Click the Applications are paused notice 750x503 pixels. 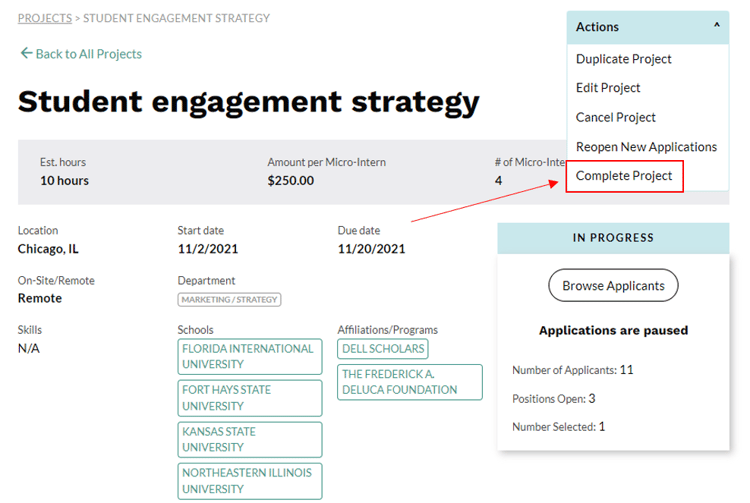pos(613,330)
